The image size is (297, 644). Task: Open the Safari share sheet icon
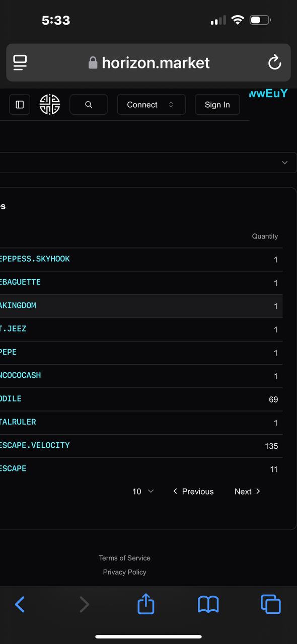coord(145,604)
